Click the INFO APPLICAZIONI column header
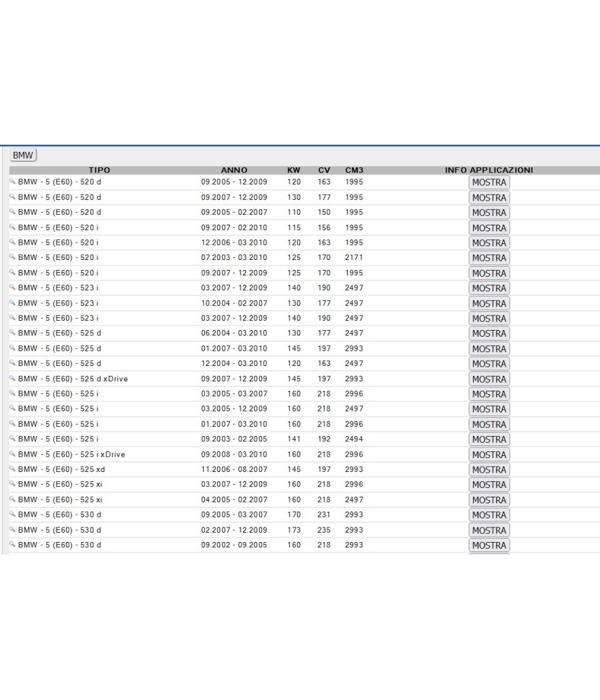The width and height of the screenshot is (600, 700). tap(489, 170)
